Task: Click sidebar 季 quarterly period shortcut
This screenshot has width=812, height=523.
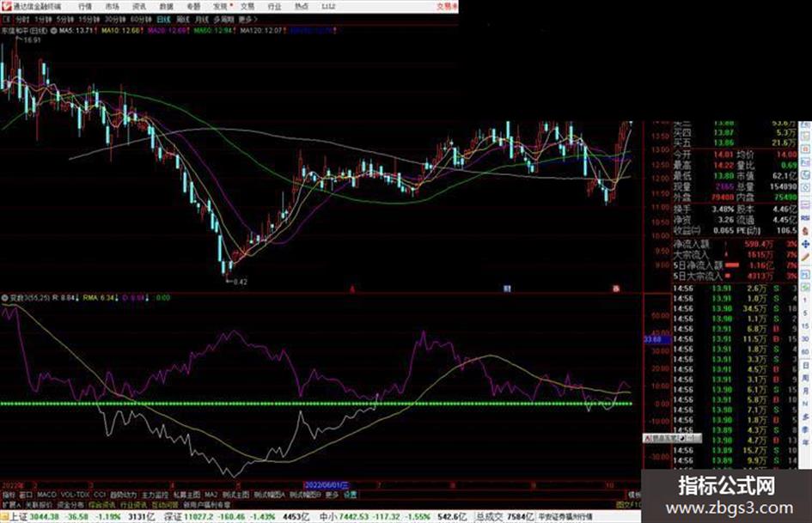Action: click(805, 429)
